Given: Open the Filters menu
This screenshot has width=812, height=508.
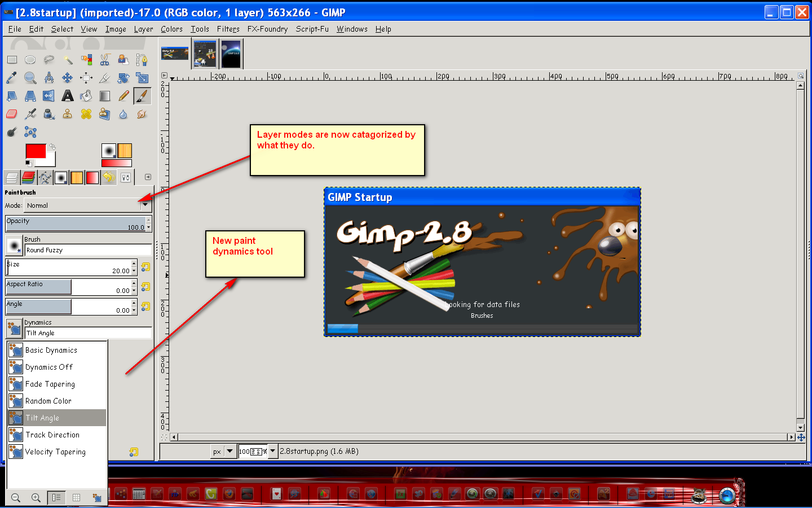Looking at the screenshot, I should coord(228,29).
